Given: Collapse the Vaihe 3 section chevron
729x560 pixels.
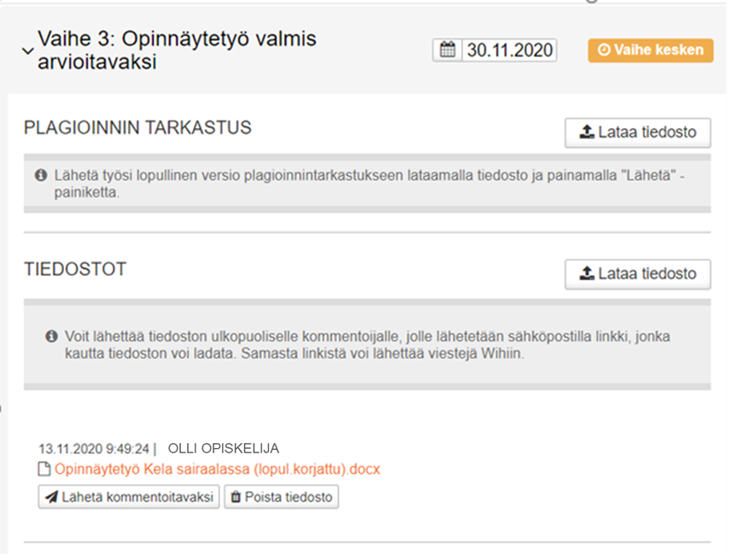Looking at the screenshot, I should coord(28,51).
